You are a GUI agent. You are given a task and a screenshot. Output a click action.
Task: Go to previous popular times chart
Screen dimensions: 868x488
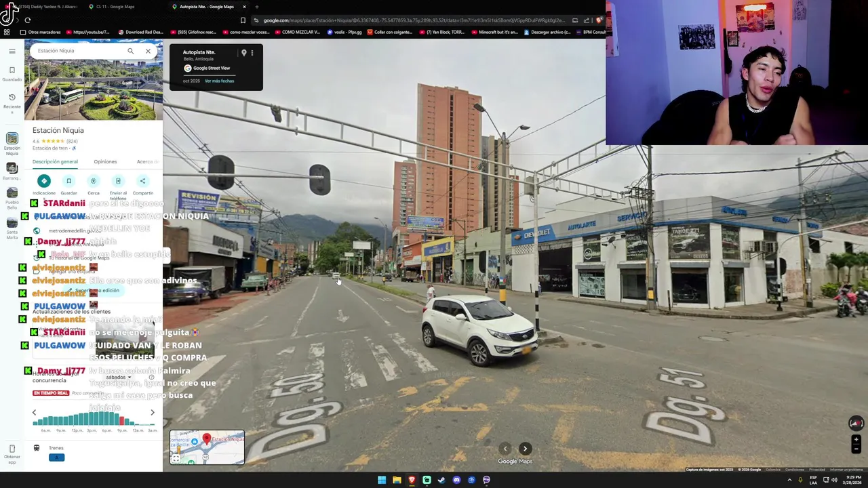34,412
